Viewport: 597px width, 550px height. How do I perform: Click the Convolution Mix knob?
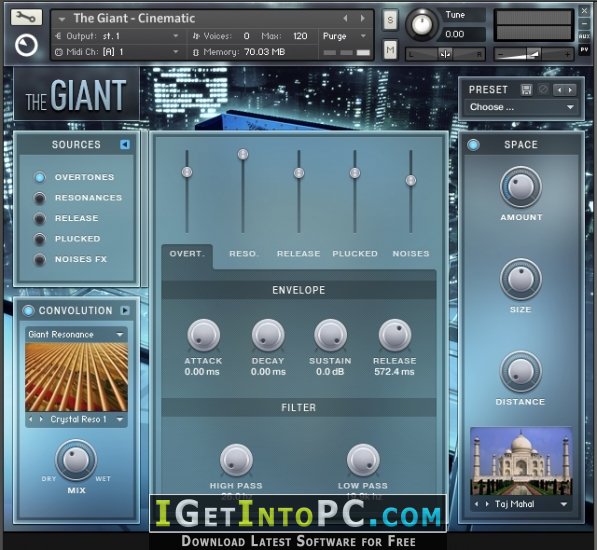(x=76, y=460)
